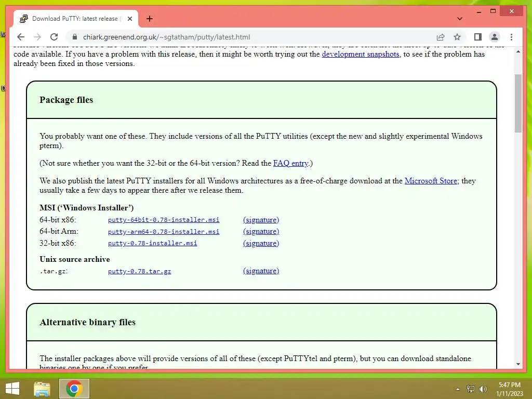The width and height of the screenshot is (532, 399).
Task: Open the volume tray icon
Action: (x=483, y=389)
